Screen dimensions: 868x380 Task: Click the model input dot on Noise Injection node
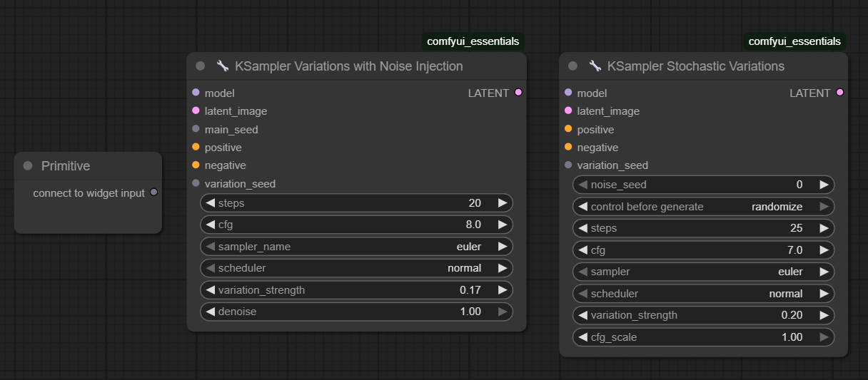(196, 93)
